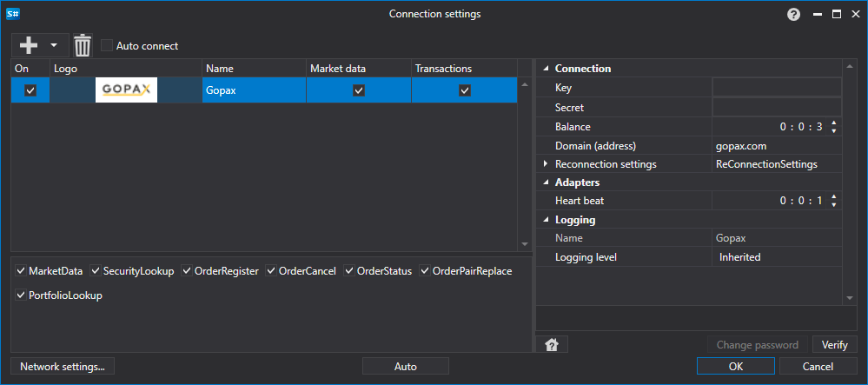Click connection list scroll down arrow
868x385 pixels.
525,244
